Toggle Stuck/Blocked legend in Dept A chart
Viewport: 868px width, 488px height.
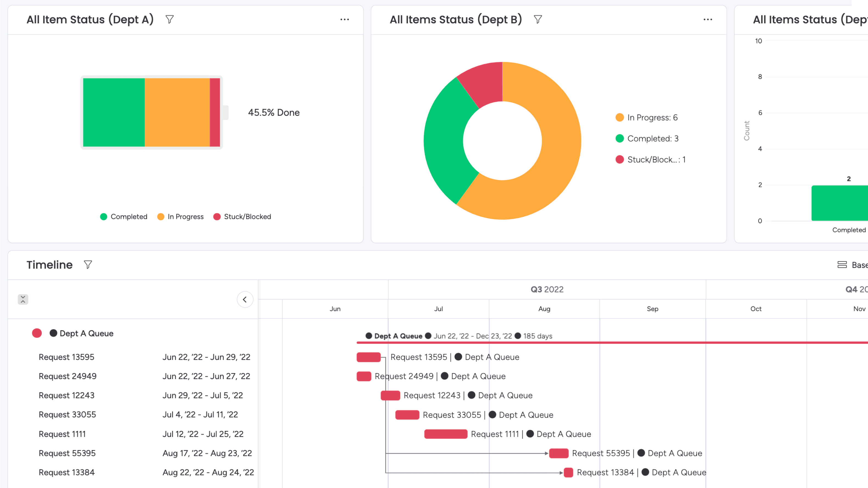(x=242, y=216)
